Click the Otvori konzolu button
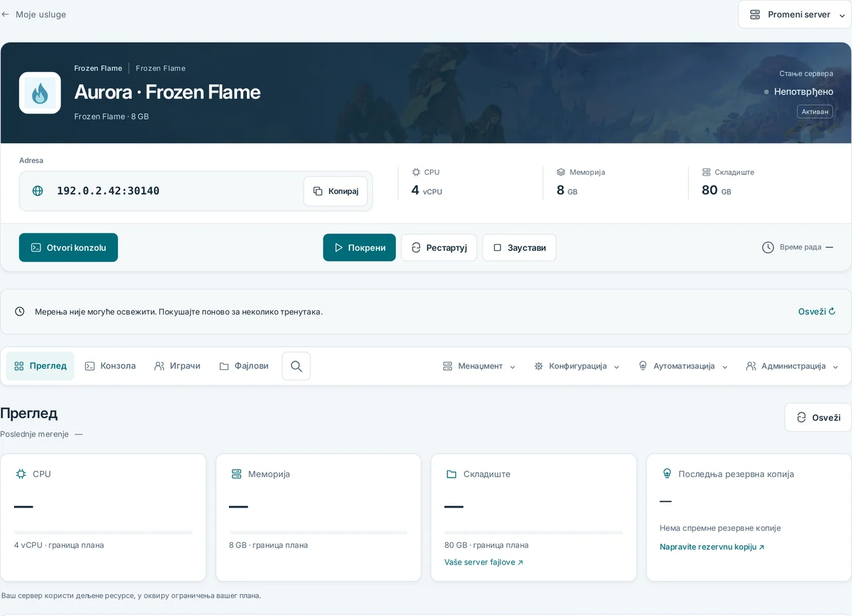The width and height of the screenshot is (852, 616). (x=69, y=247)
